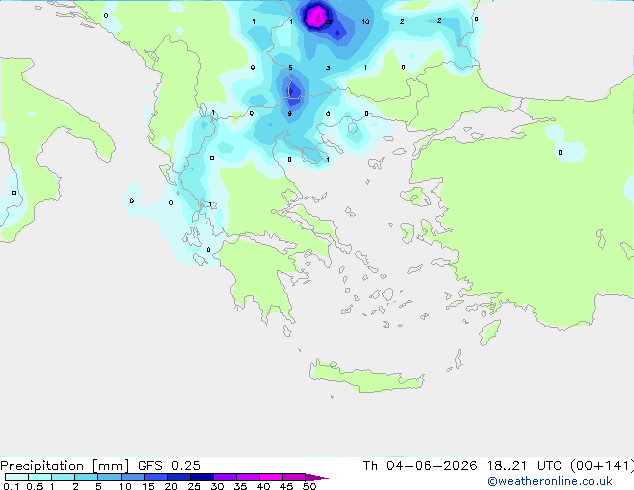Viewport: 634px width, 490px height.
Task: Click the "GFS 0.25" model label
Action: [169, 466]
